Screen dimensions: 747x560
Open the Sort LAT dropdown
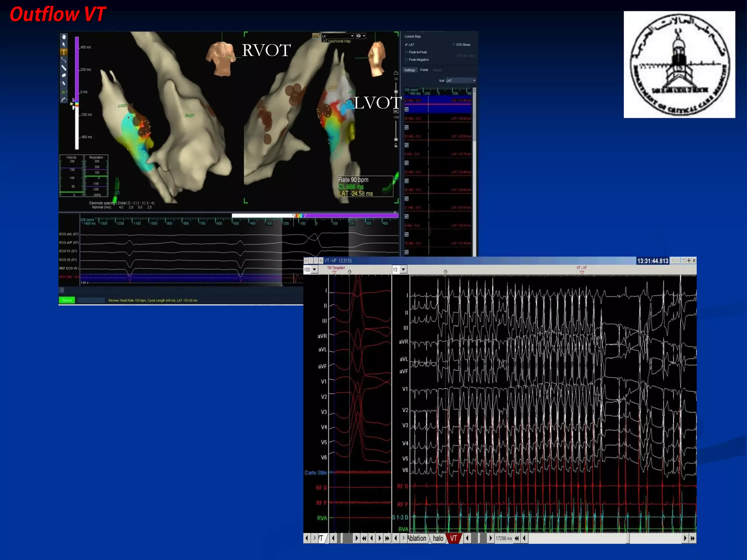tap(461, 81)
